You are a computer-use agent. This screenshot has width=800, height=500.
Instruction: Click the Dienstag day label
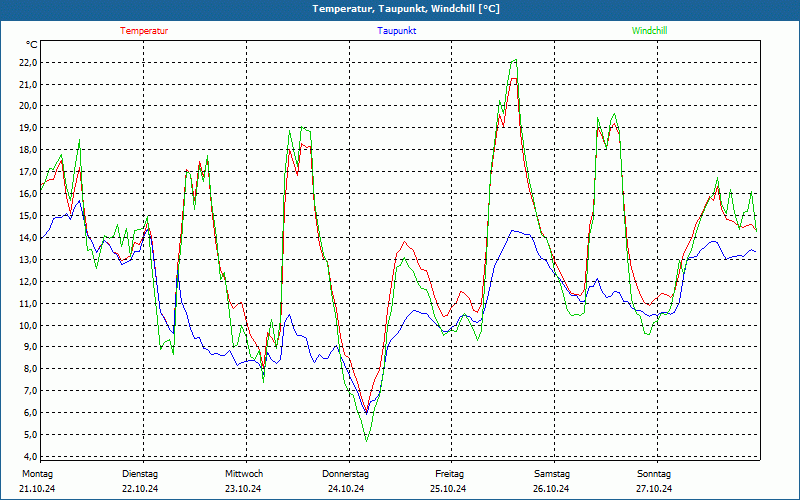click(x=140, y=474)
